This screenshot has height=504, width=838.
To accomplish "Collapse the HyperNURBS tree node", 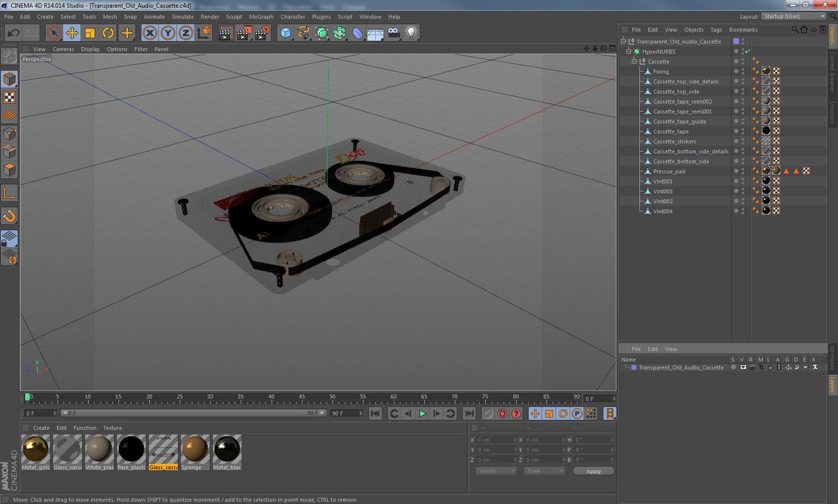I will coord(628,51).
